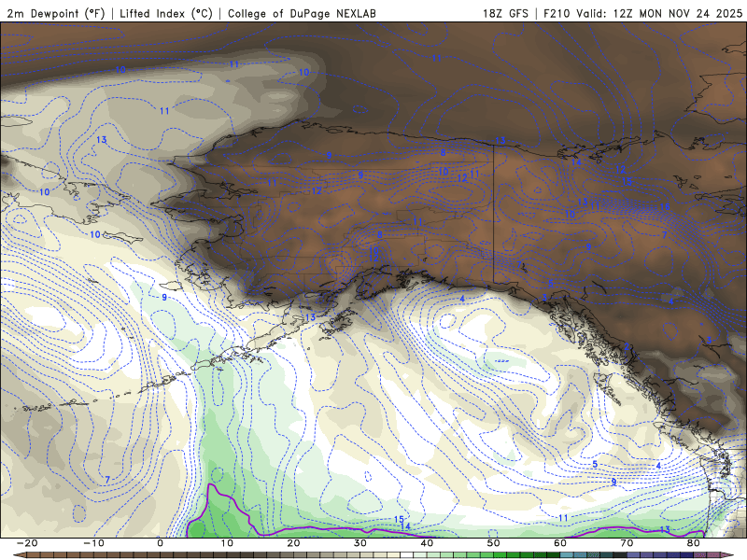
Task: Click the "Lifted Index (°C)" header label
Action: point(166,13)
